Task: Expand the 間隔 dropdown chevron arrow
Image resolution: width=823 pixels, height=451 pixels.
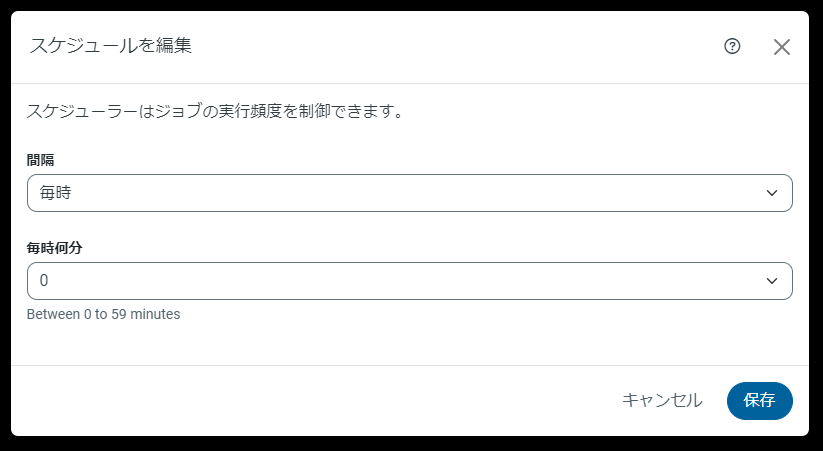Action: click(771, 193)
